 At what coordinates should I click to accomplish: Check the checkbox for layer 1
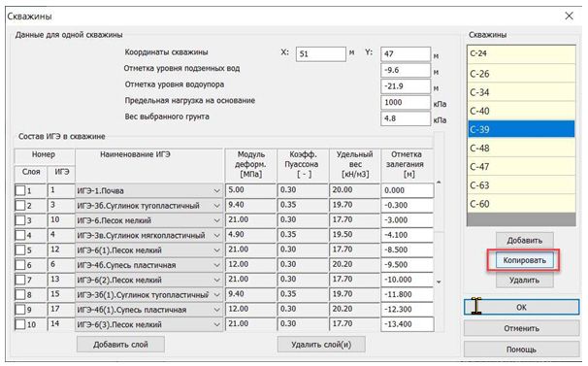pyautogui.click(x=20, y=190)
